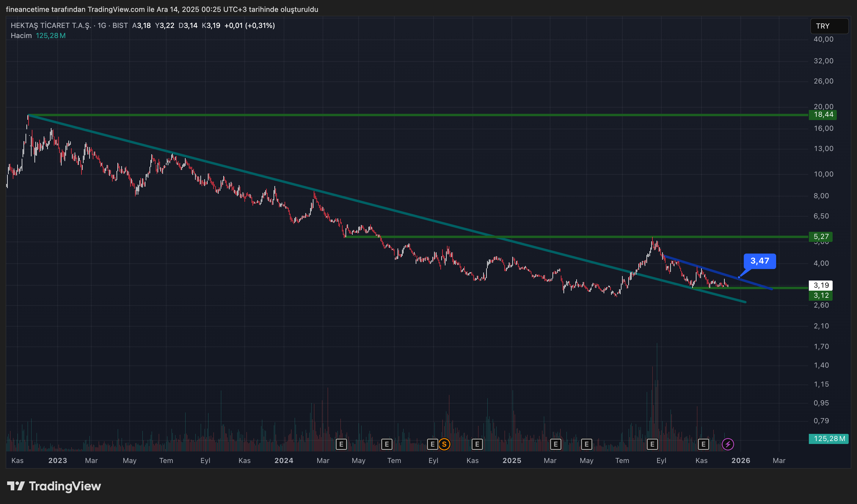This screenshot has height=504, width=857.
Task: Click E marker left of purple lightning icon
Action: pyautogui.click(x=703, y=444)
